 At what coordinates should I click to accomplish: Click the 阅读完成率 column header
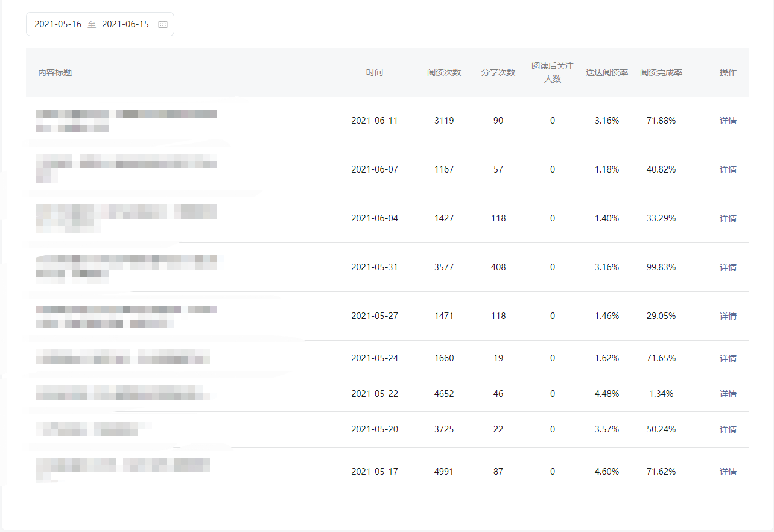tap(661, 72)
